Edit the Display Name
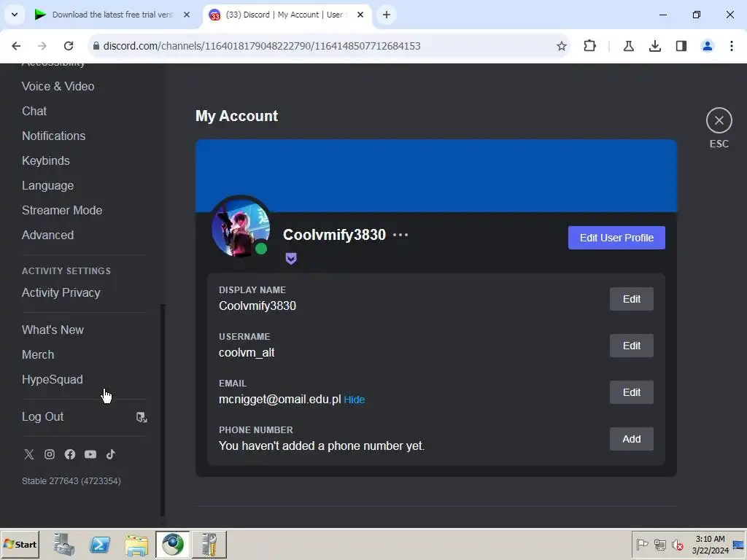This screenshot has width=747, height=560. [632, 299]
